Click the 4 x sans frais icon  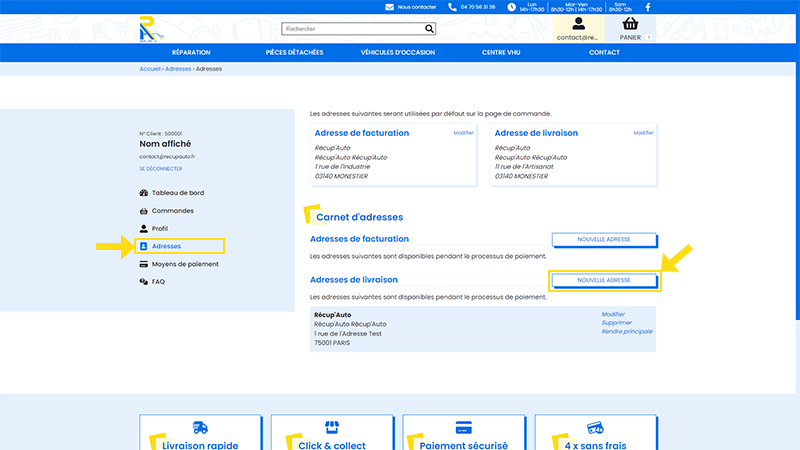click(595, 428)
